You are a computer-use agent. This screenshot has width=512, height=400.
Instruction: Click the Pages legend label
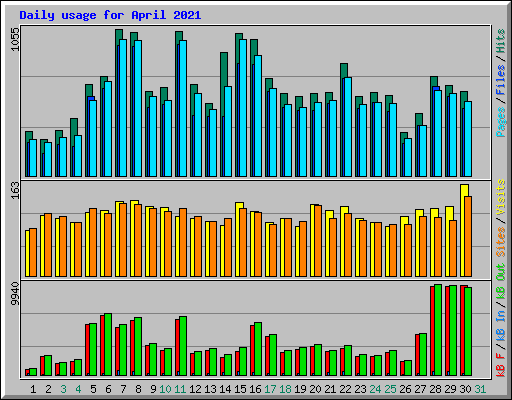tap(500, 122)
